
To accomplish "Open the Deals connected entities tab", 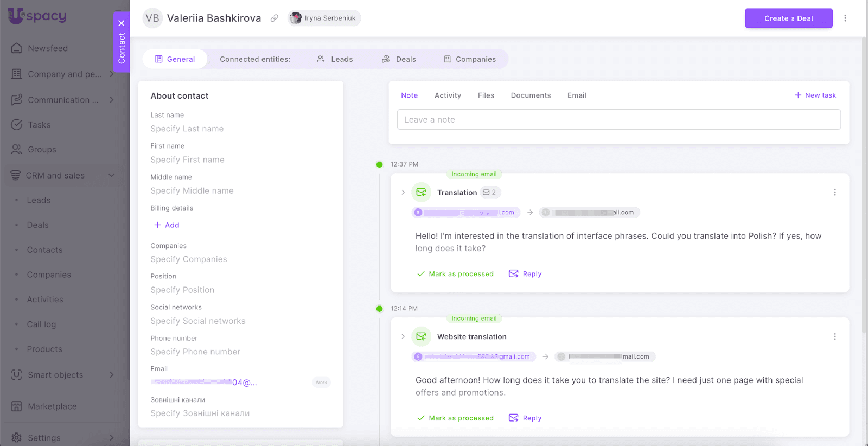I will (399, 59).
